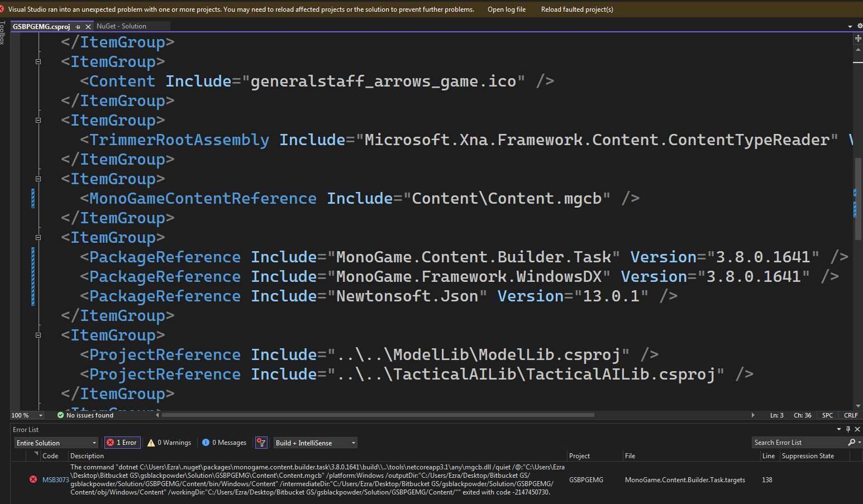This screenshot has width=863, height=504.
Task: Pin the GSBPGEMG.csproj tab
Action: point(78,27)
